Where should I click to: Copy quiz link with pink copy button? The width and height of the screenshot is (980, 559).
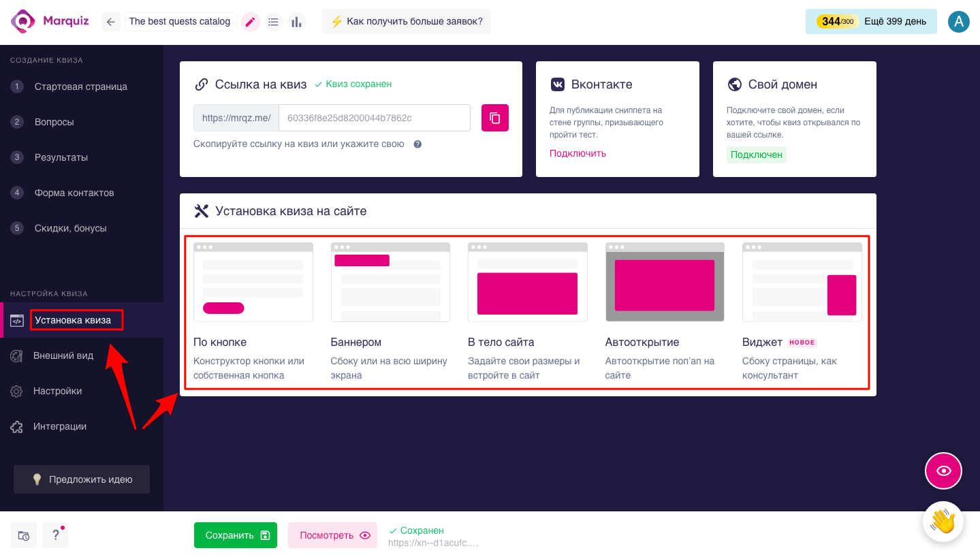click(x=495, y=118)
